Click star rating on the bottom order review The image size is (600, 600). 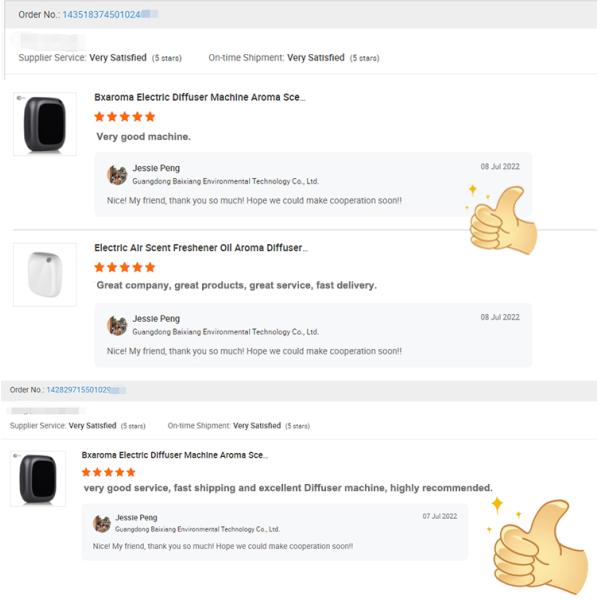(108, 472)
